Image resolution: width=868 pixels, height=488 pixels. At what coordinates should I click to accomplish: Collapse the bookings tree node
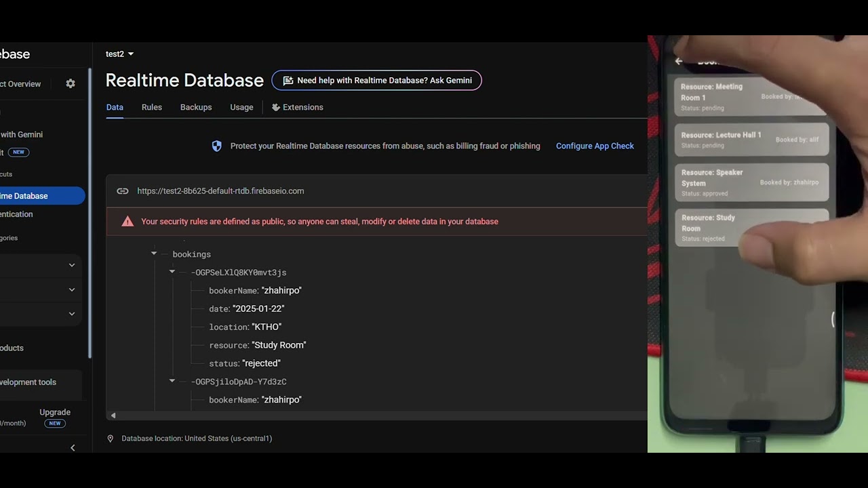tap(154, 253)
